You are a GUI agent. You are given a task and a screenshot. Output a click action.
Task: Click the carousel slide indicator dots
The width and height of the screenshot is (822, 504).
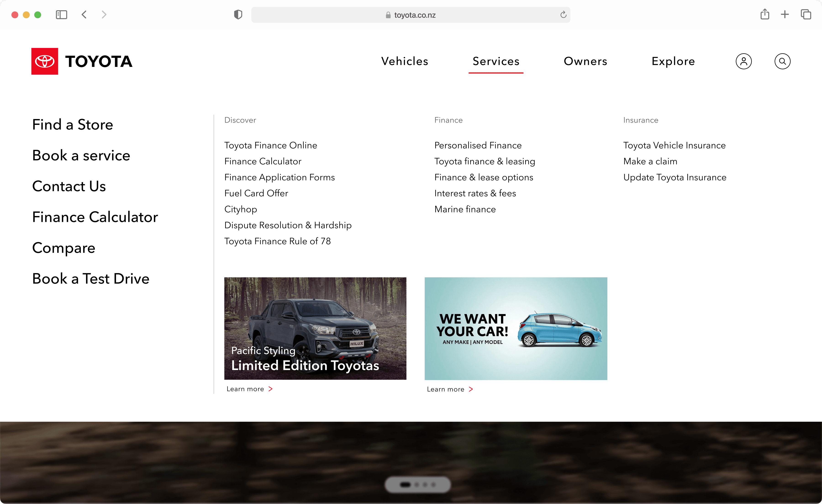point(418,484)
